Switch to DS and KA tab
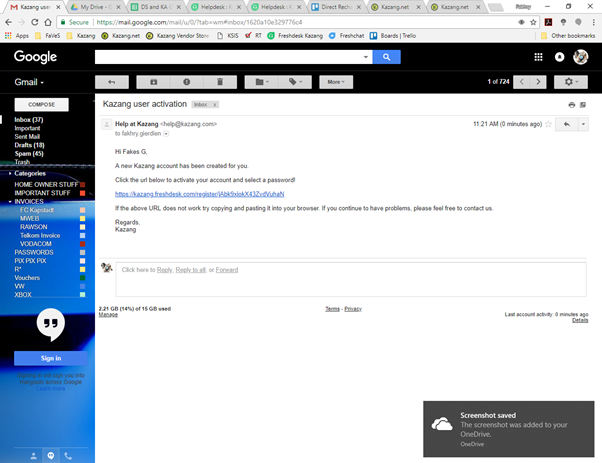The width and height of the screenshot is (602, 463). coord(156,7)
